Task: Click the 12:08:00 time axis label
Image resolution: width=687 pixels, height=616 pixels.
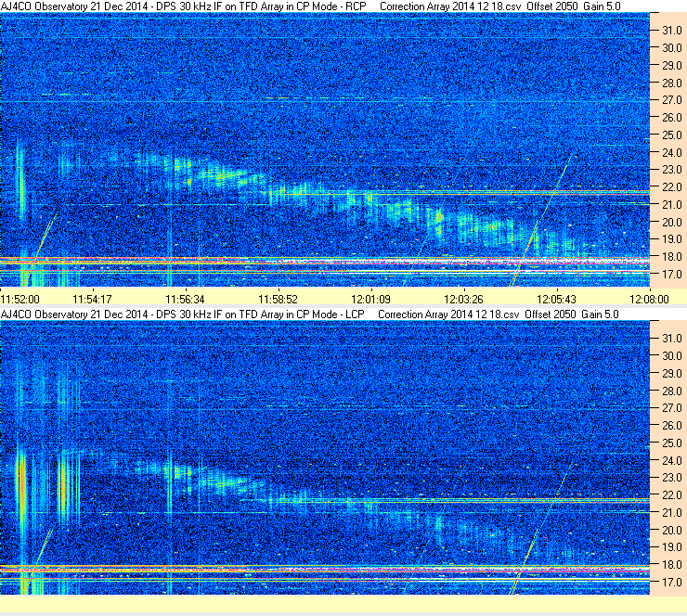Action: 649,300
